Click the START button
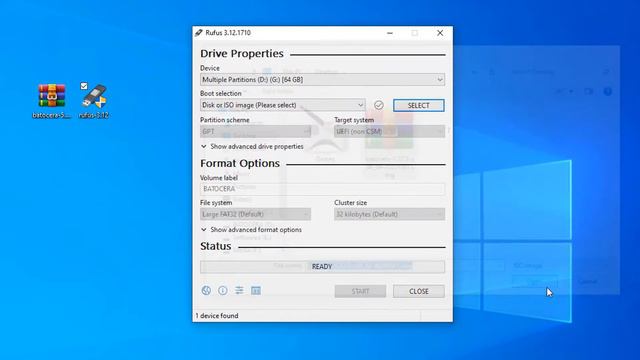This screenshot has width=640, height=360. pyautogui.click(x=360, y=291)
